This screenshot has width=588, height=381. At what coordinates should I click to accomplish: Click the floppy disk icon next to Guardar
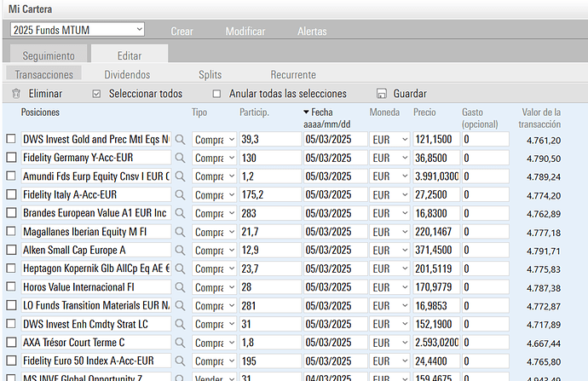(382, 94)
